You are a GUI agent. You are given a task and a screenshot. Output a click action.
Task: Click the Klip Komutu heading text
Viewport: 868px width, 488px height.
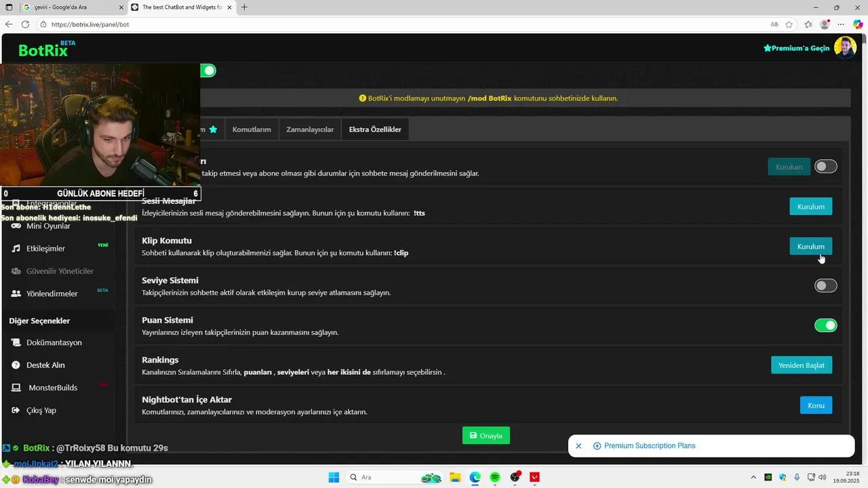167,241
